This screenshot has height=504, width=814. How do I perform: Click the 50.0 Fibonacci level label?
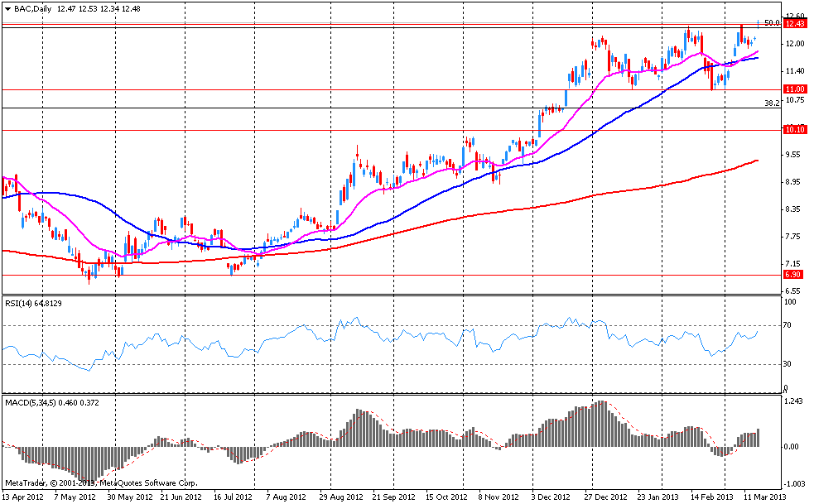[x=772, y=23]
